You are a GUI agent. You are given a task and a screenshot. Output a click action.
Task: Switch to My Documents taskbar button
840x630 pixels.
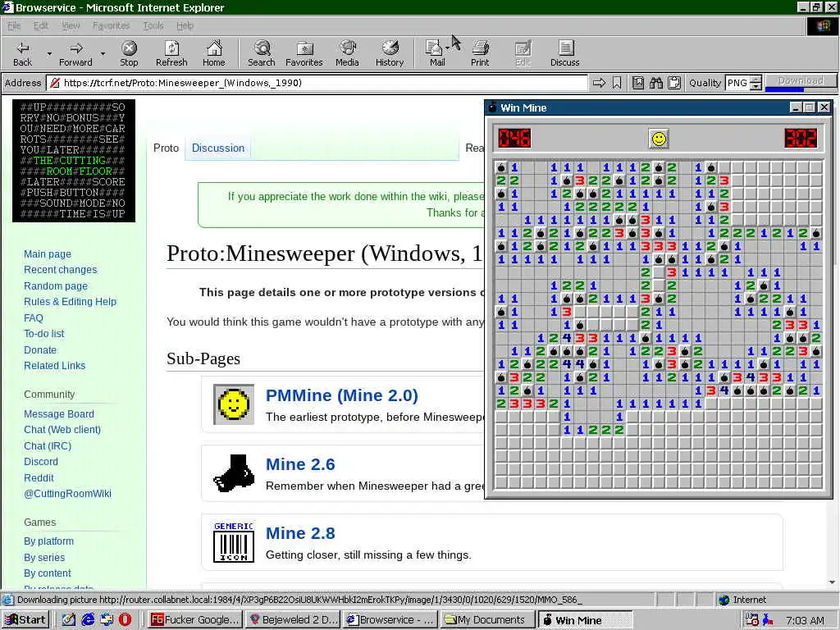[487, 619]
